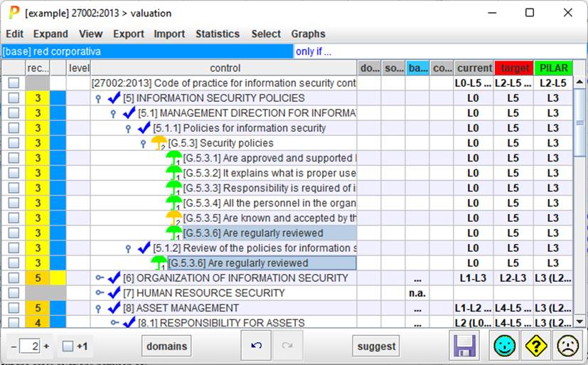This screenshot has width=588, height=365.
Task: Click the blue cell beside recommendation 3 in the [5] row
Action: [58, 98]
